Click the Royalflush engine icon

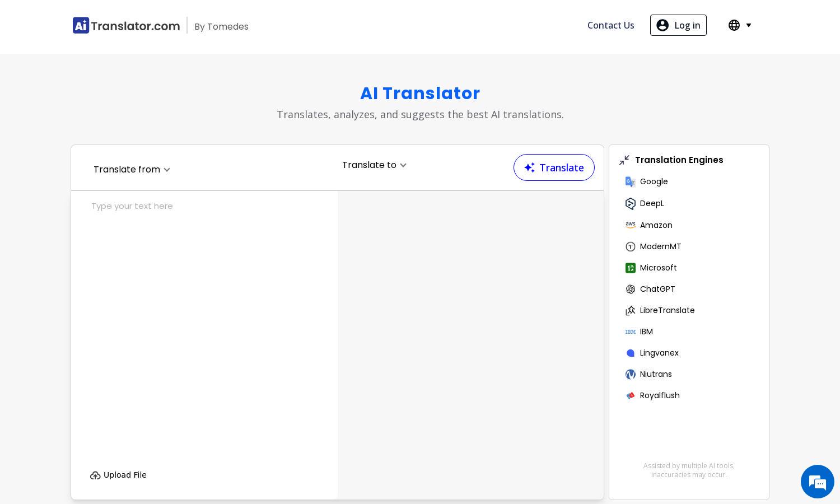coord(631,395)
